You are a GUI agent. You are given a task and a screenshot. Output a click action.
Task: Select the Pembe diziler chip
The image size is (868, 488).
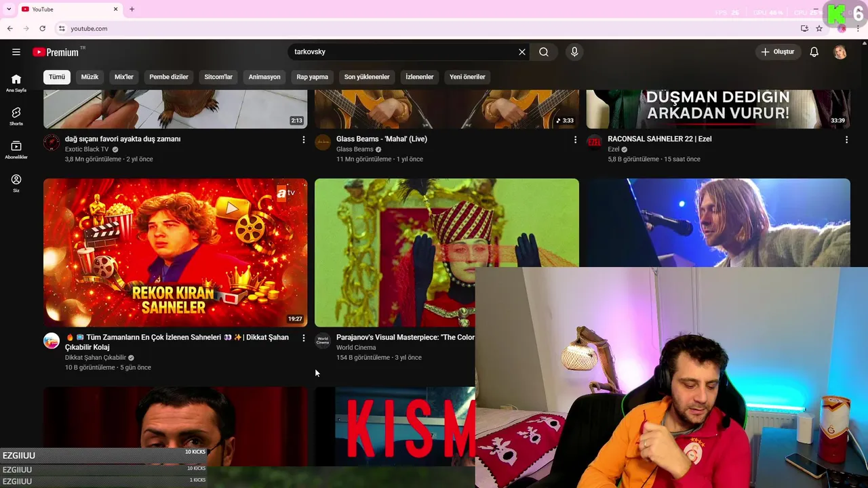click(x=169, y=77)
